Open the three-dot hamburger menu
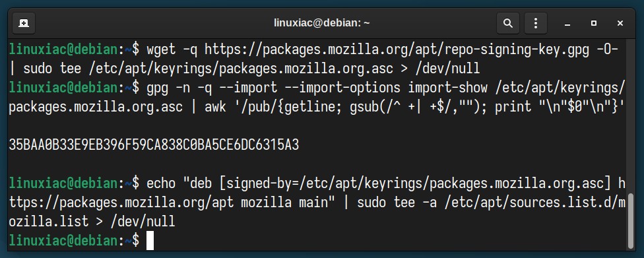Viewport: 644px width, 258px height. click(535, 23)
